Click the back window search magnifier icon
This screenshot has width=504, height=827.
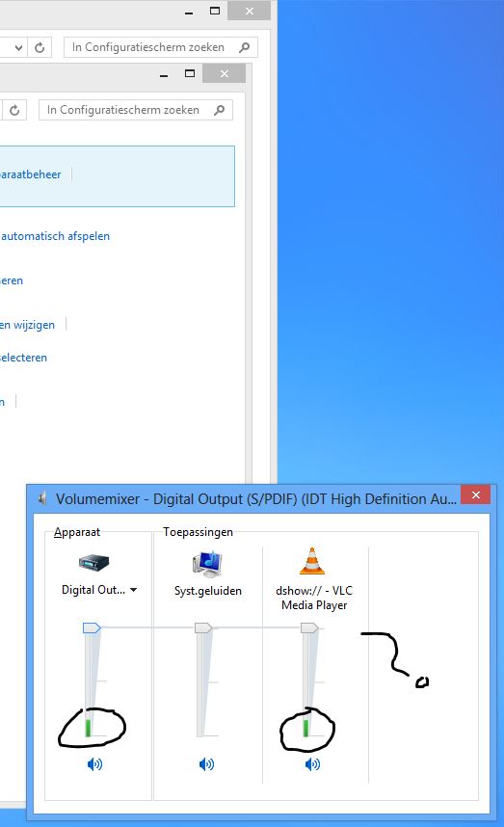tap(244, 47)
